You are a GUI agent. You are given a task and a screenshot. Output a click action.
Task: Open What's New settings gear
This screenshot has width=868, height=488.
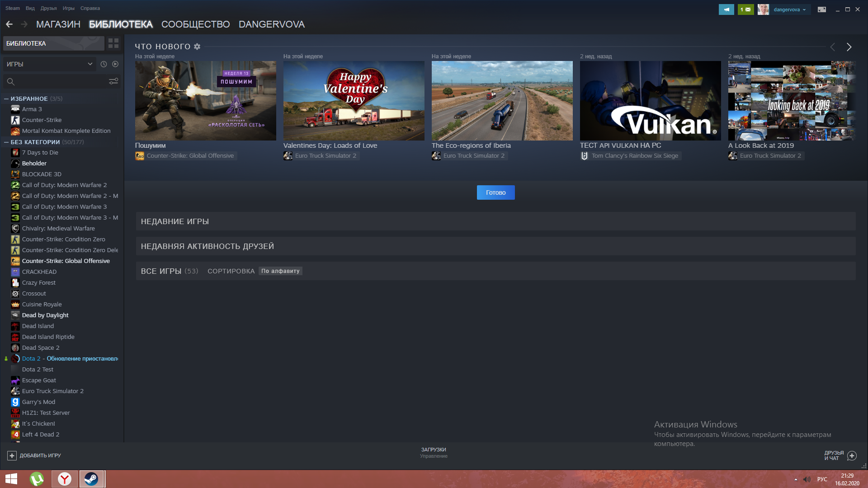(x=197, y=47)
